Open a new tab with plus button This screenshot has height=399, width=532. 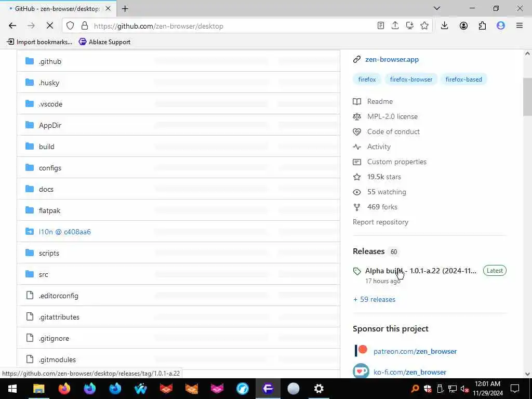(125, 9)
